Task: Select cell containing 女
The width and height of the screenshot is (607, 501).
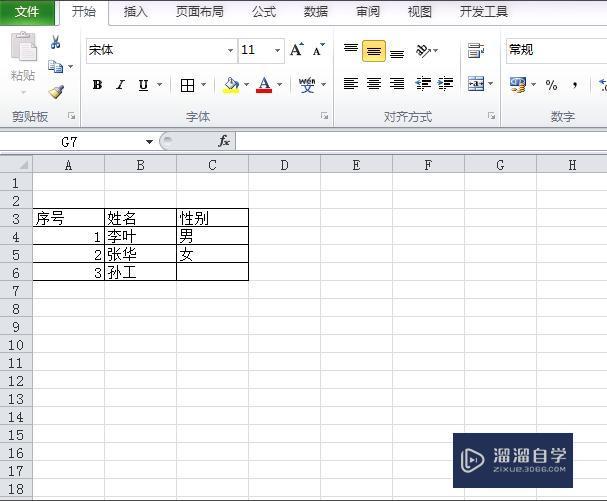Action: [213, 254]
